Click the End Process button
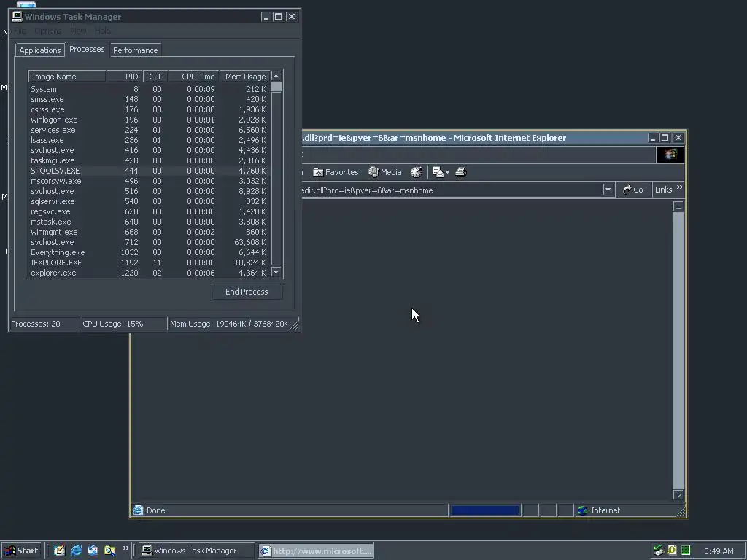Viewport: 747px width, 560px height. coord(247,292)
